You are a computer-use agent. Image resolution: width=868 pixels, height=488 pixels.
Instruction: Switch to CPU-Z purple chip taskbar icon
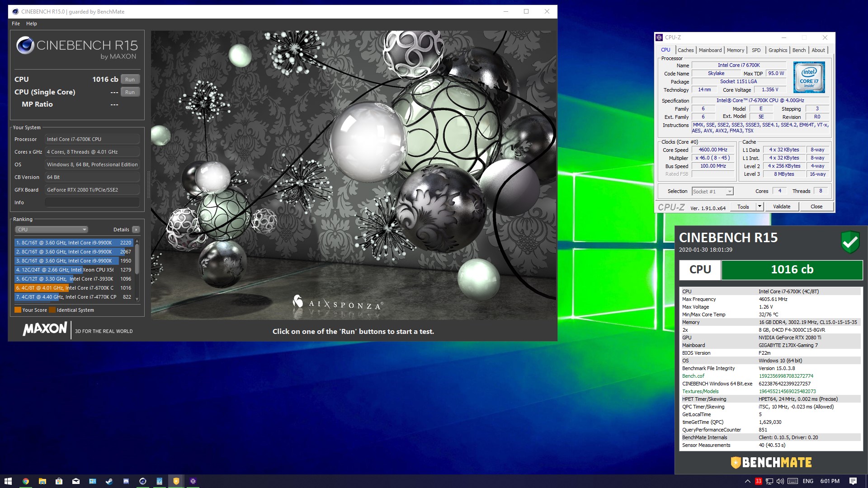pyautogui.click(x=193, y=481)
